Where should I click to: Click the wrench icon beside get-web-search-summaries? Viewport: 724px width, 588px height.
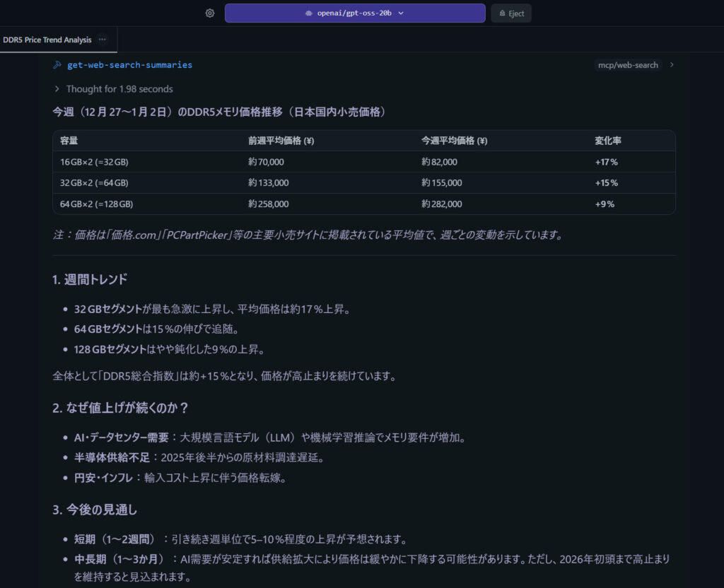(x=57, y=65)
